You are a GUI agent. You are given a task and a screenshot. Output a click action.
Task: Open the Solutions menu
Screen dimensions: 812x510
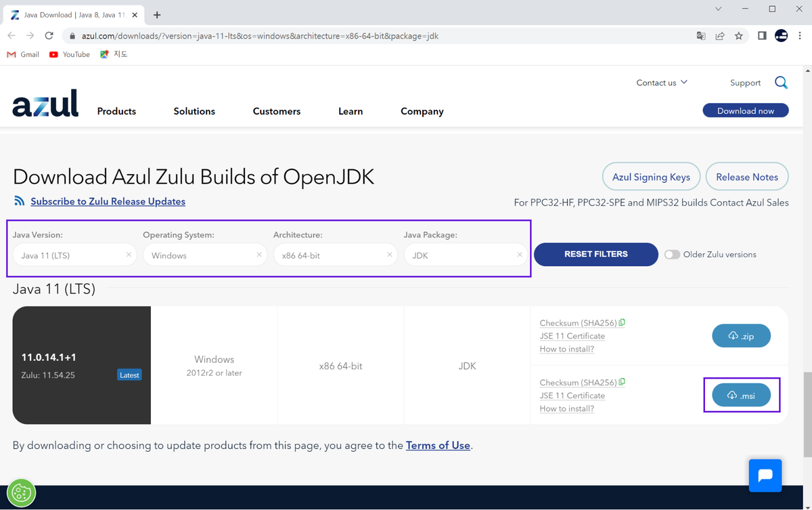point(194,111)
